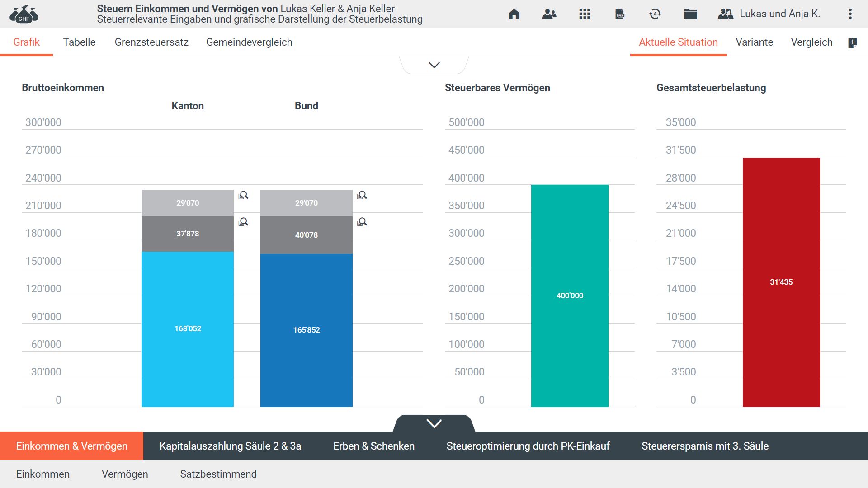The image size is (868, 488).
Task: Open the Vermögen sub-section
Action: coord(125,474)
